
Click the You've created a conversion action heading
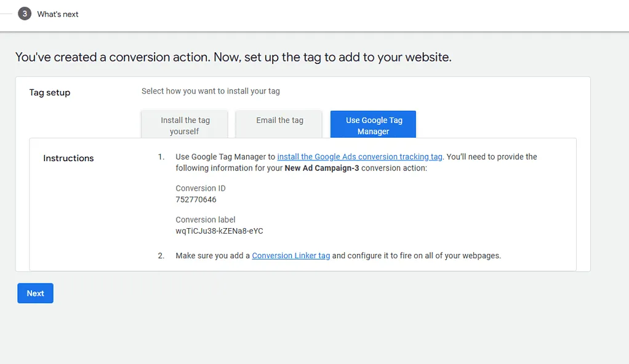tap(233, 57)
